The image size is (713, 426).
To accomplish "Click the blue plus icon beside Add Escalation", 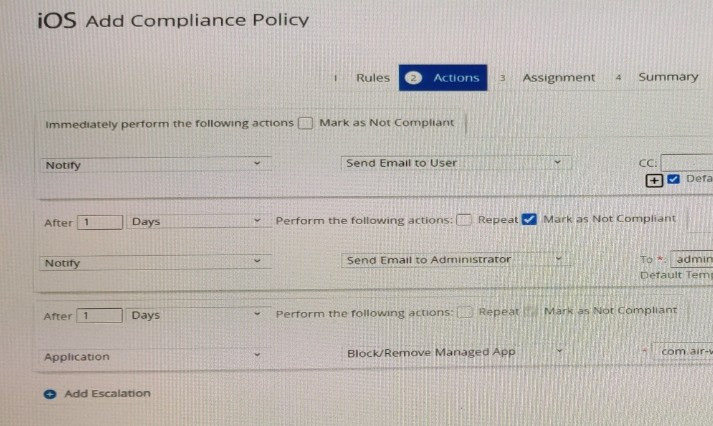I will (x=50, y=394).
